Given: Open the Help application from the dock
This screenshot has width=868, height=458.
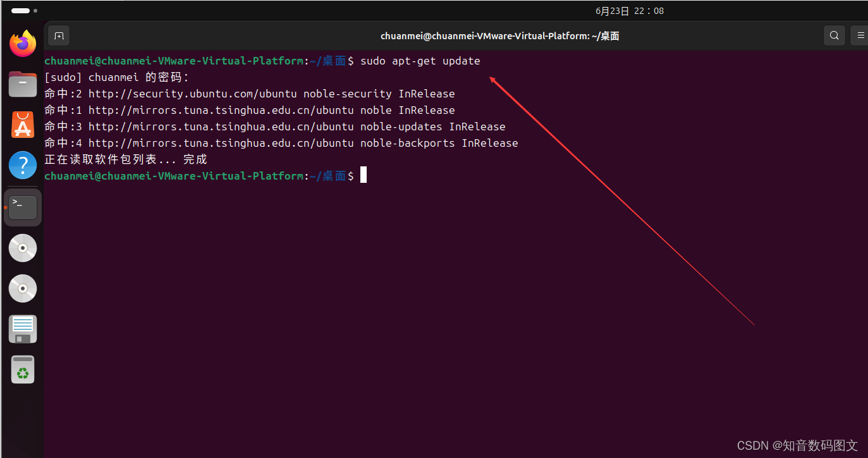Looking at the screenshot, I should pos(22,165).
